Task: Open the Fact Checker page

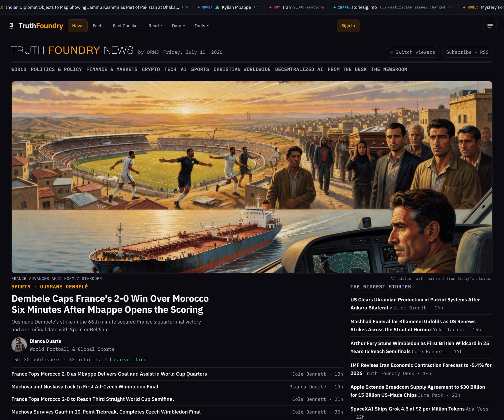Action: 126,26
